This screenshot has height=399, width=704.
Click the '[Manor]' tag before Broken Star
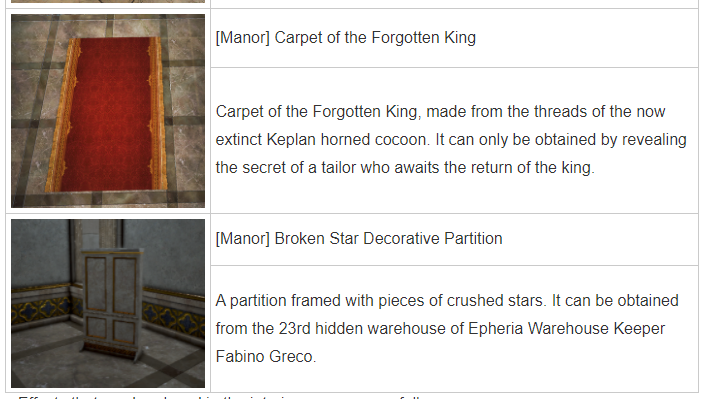(242, 238)
